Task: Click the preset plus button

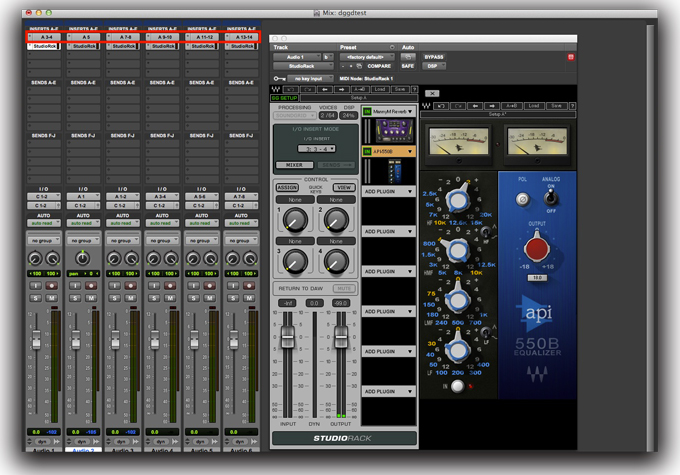Action: (351, 66)
